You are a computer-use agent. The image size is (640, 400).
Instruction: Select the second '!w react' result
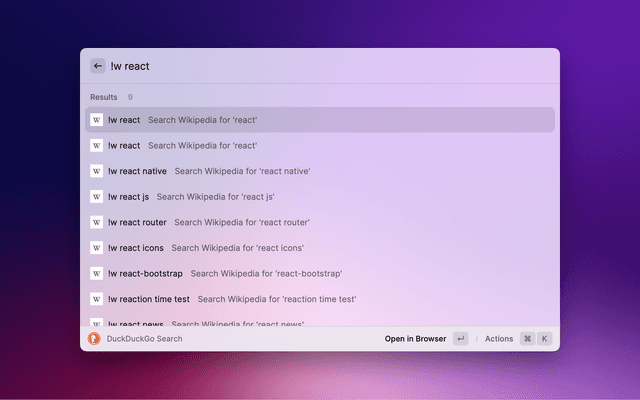[x=320, y=146]
